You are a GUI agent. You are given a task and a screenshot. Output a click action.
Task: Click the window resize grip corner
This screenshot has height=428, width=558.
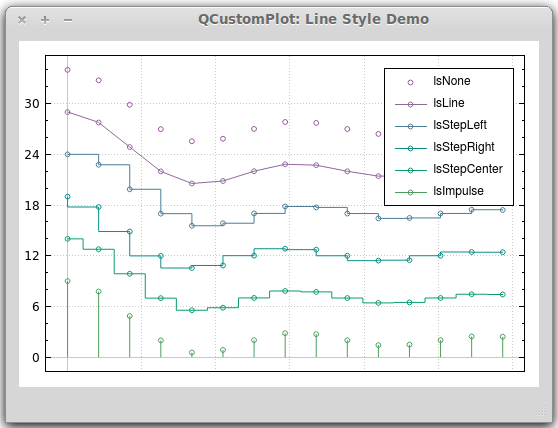click(x=542, y=411)
